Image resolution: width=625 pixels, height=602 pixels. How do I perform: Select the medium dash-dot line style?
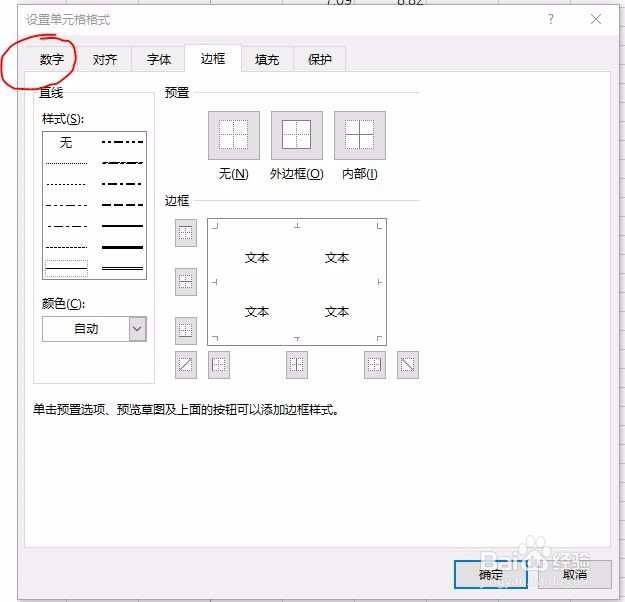click(122, 184)
